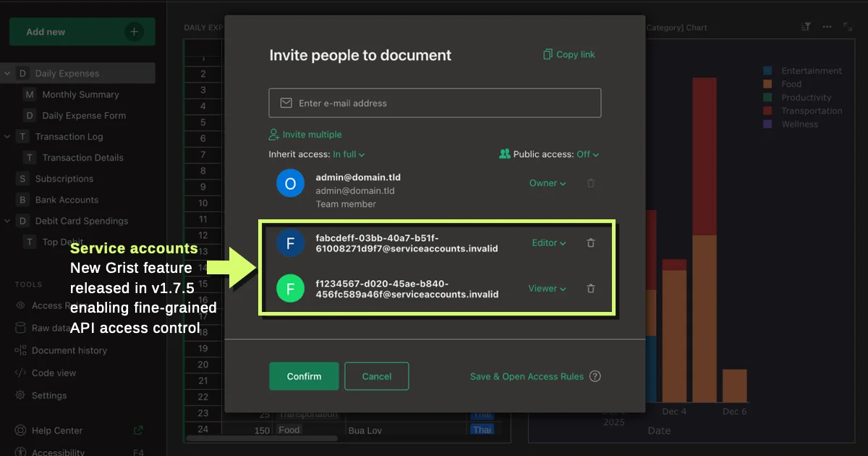Click the Copy link icon
Viewport: 868px width, 456px height.
point(548,54)
